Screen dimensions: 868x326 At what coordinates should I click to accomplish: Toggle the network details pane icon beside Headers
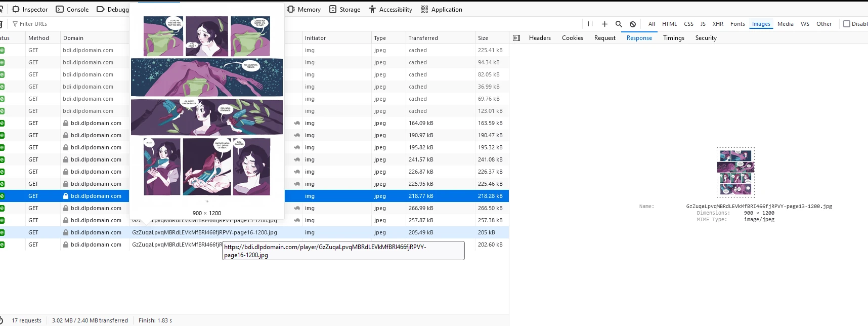[x=516, y=38]
